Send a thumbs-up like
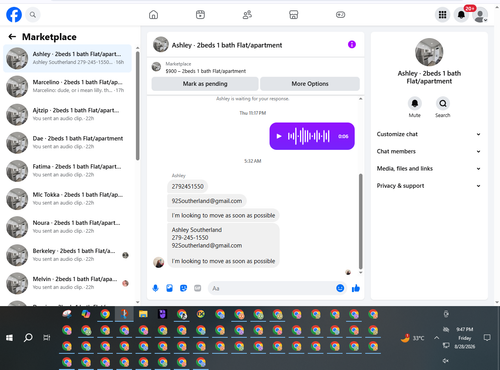Image resolution: width=500 pixels, height=370 pixels. [356, 288]
